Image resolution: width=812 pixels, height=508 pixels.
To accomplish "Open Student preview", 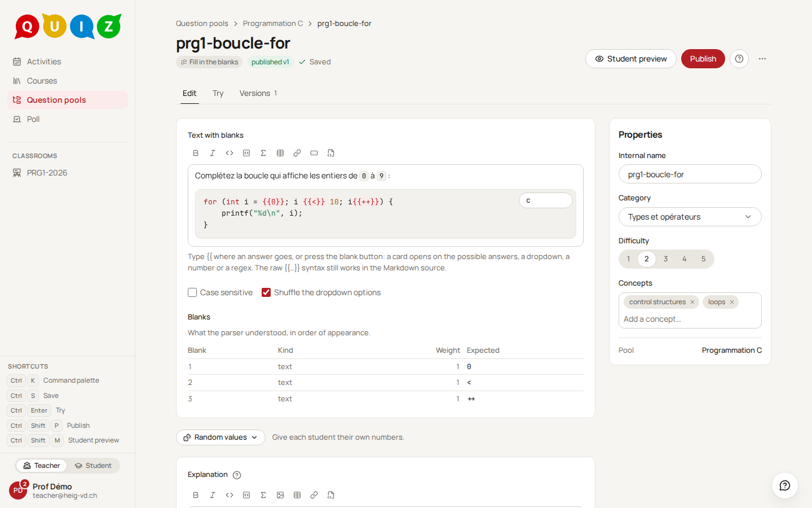I will click(x=631, y=59).
